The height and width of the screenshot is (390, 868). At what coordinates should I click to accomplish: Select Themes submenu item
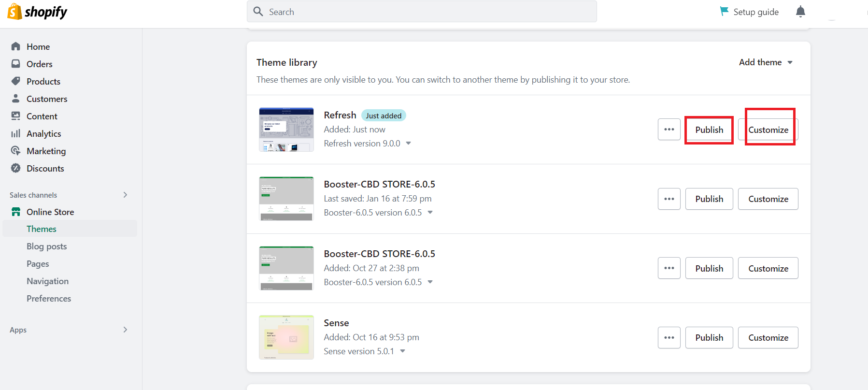point(70,229)
